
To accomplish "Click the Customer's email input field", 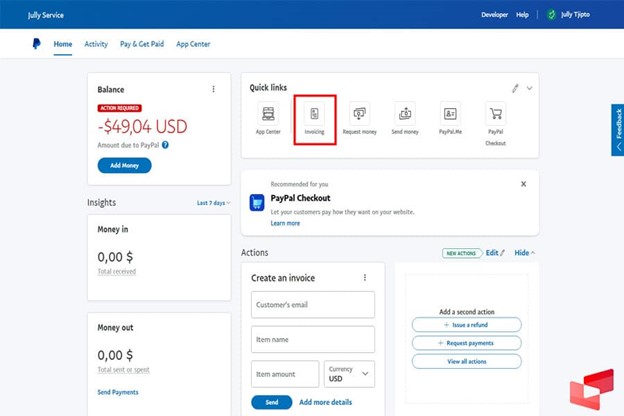I will [313, 304].
